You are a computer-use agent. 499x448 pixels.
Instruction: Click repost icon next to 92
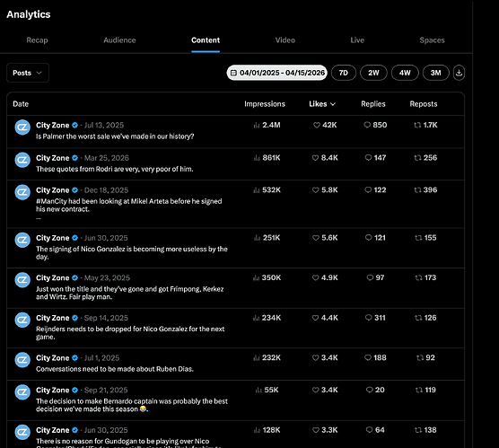pyautogui.click(x=420, y=358)
